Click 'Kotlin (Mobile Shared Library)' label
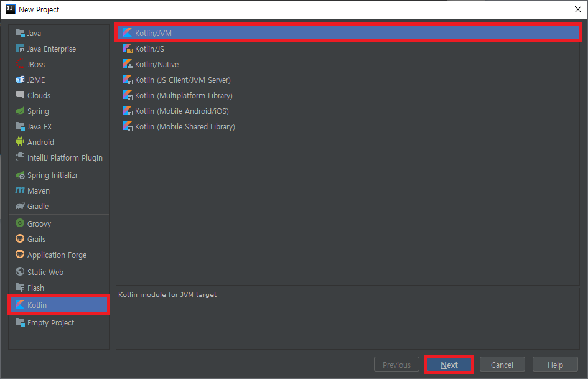Image resolution: width=588 pixels, height=379 pixels. (185, 127)
